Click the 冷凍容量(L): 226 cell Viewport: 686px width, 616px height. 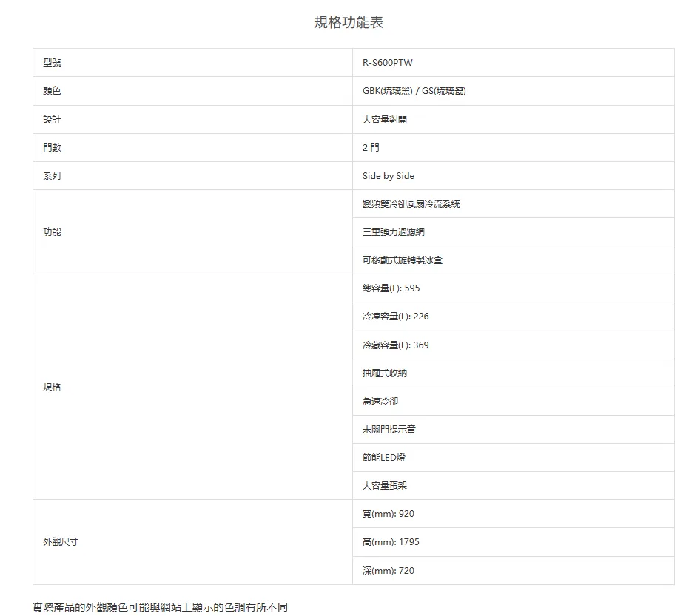click(x=395, y=316)
